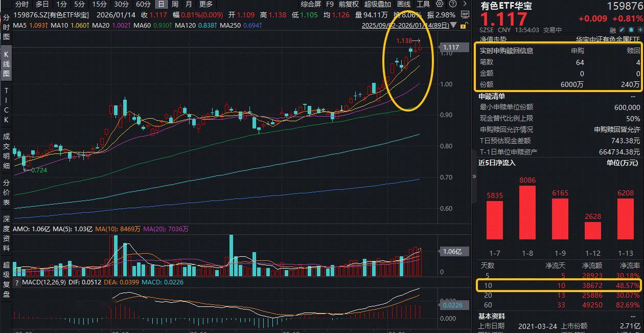This screenshot has height=333, width=644.
Task: Open the 净值走势 section
Action: coord(493,39)
